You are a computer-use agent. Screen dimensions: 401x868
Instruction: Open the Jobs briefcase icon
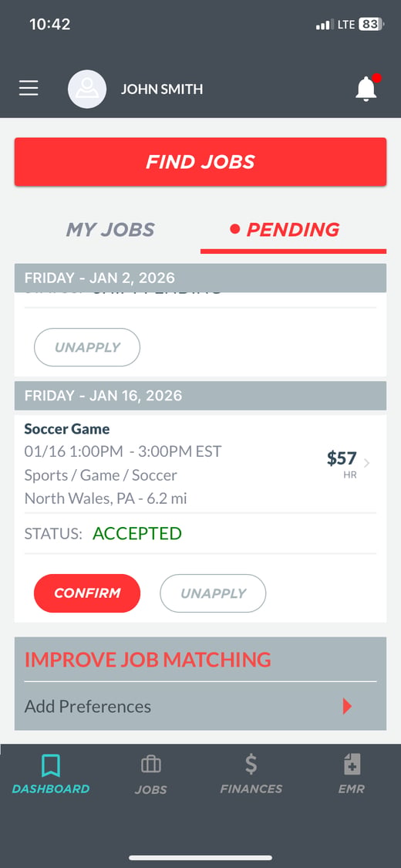click(151, 765)
